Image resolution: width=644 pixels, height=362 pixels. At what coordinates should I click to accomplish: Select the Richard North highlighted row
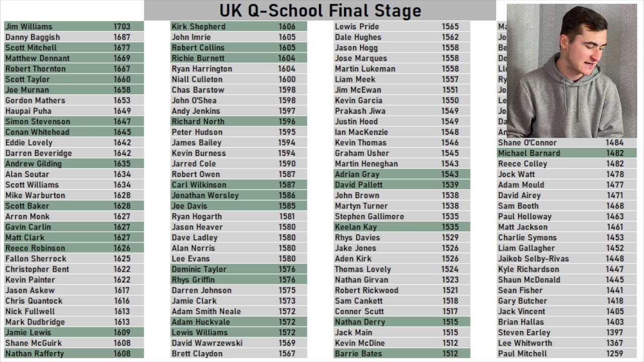tap(238, 121)
